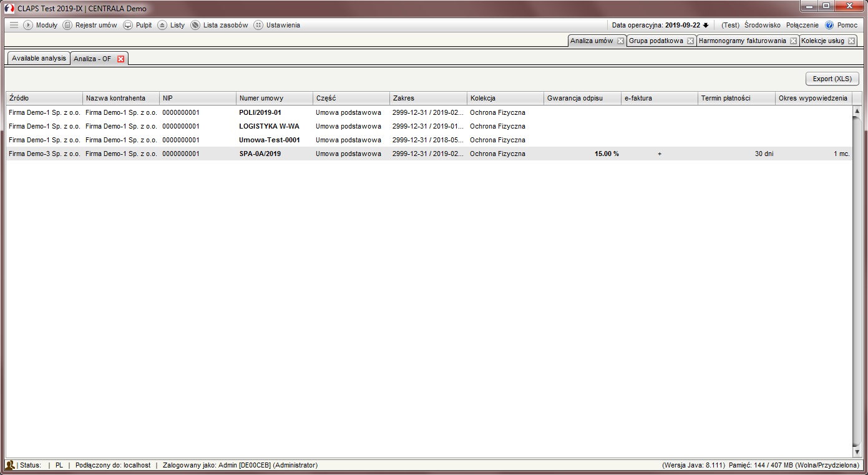The width and height of the screenshot is (868, 475).
Task: Select contract POLI/2019-01
Action: coord(260,112)
